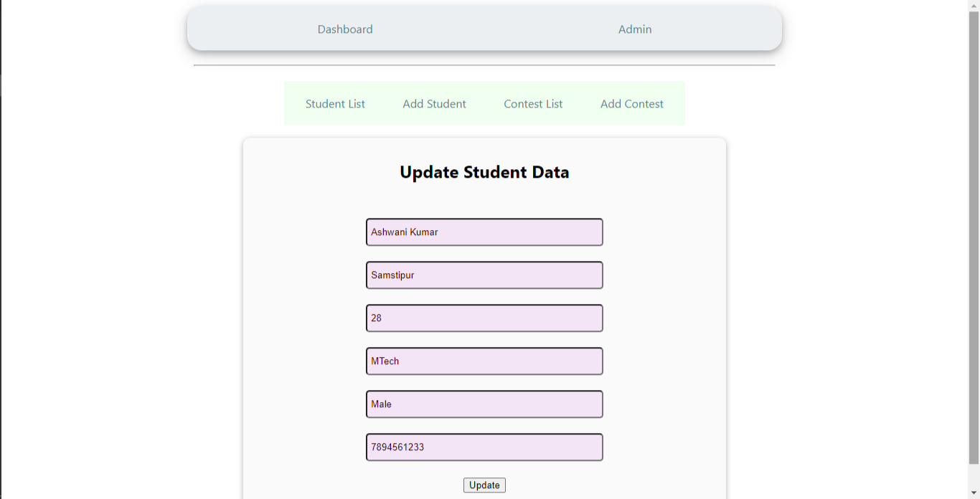980x499 pixels.
Task: Switch to the Add Student tab
Action: 434,103
